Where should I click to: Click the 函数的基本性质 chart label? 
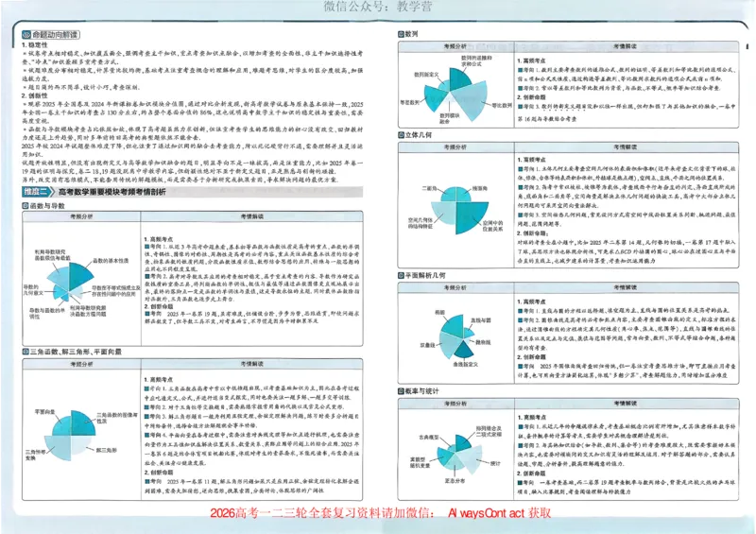point(111,261)
